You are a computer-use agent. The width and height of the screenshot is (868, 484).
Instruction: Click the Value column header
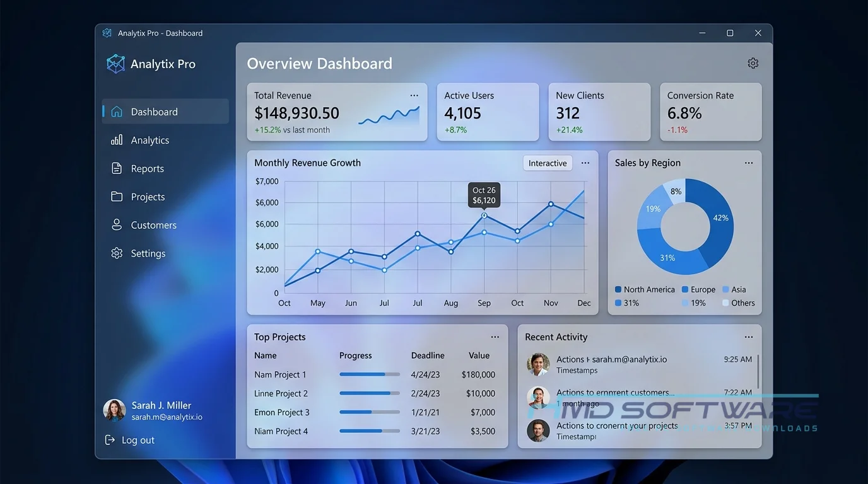pyautogui.click(x=479, y=355)
